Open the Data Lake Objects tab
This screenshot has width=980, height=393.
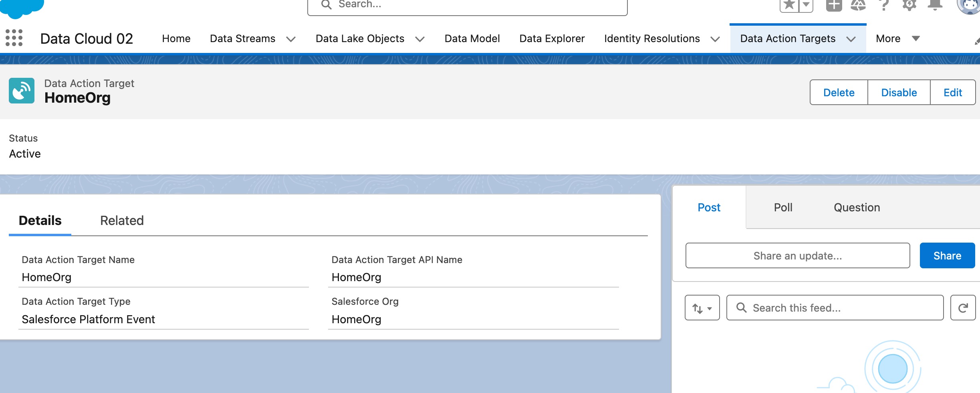[360, 38]
